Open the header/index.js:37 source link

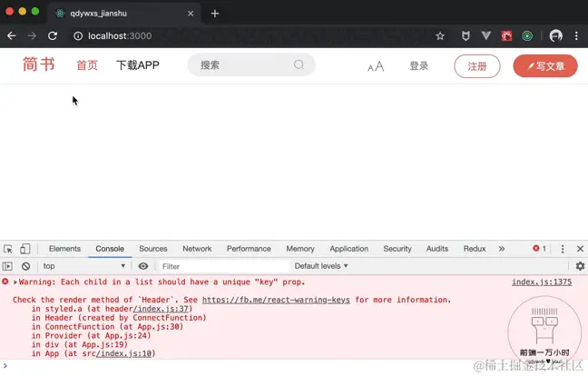pos(162,309)
